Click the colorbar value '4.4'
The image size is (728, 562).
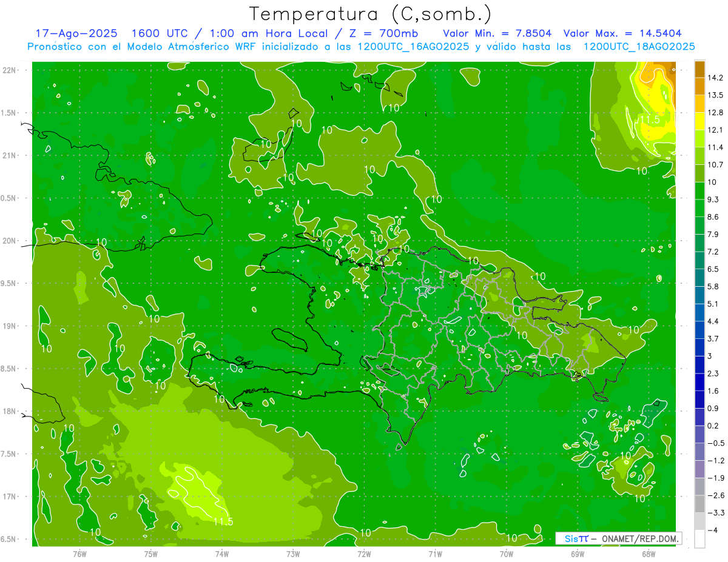(x=713, y=321)
